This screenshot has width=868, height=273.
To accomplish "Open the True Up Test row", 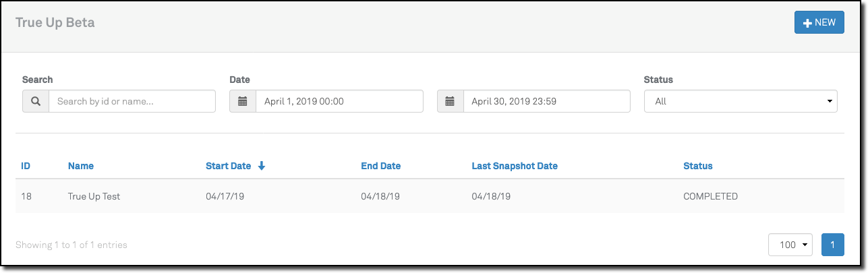I will [x=94, y=197].
